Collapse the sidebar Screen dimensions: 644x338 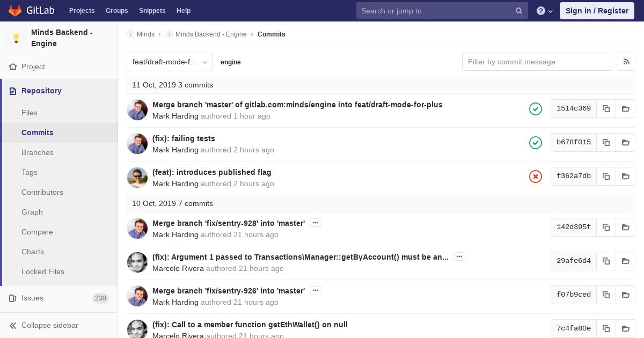pyautogui.click(x=44, y=325)
